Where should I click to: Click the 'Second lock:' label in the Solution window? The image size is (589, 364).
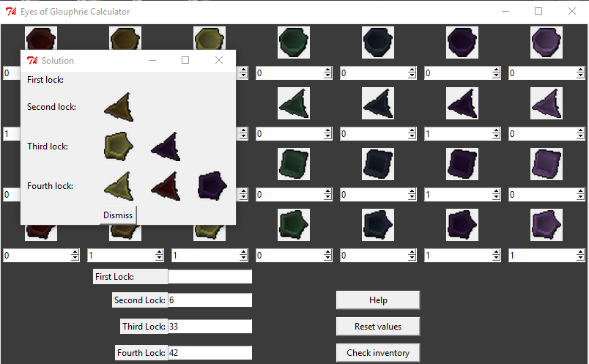51,107
